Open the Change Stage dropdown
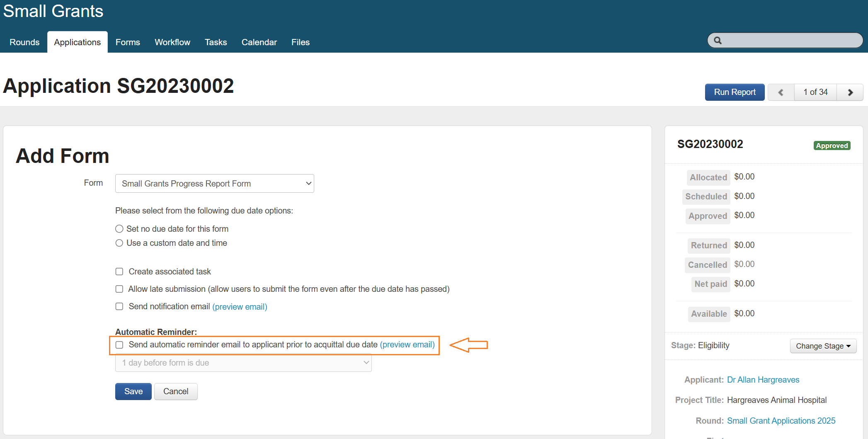 point(823,346)
